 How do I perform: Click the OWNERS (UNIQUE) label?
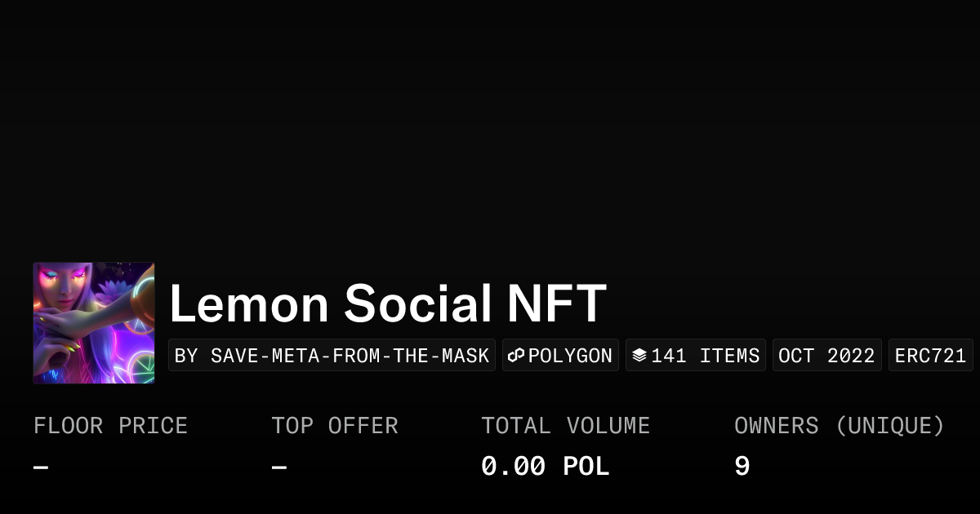click(x=839, y=426)
